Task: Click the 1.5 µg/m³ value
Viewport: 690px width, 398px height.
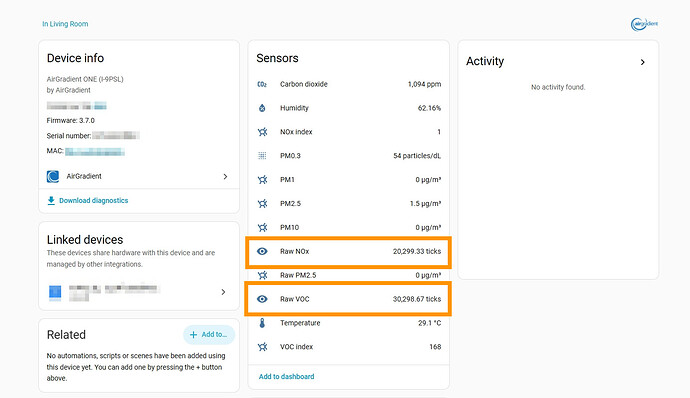Action: pyautogui.click(x=426, y=203)
